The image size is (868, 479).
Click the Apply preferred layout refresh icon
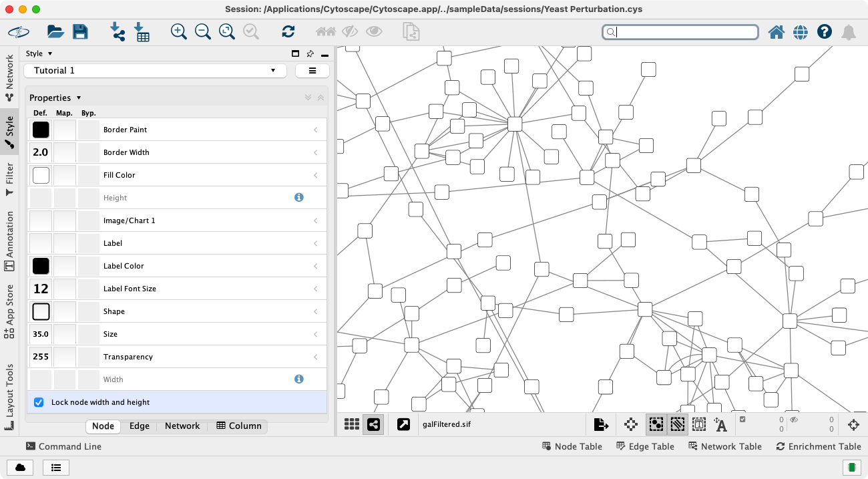click(288, 31)
